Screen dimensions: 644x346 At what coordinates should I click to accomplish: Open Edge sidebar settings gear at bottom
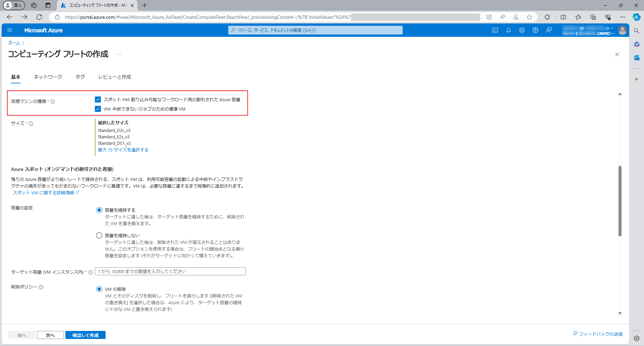(637, 338)
